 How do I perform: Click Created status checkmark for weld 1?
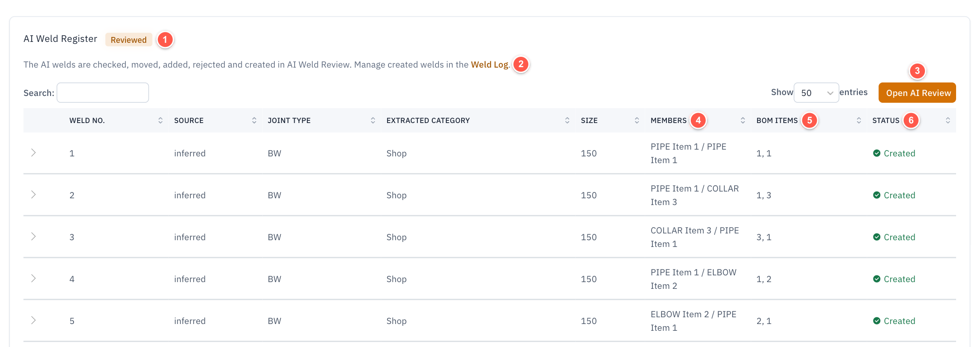pos(877,153)
